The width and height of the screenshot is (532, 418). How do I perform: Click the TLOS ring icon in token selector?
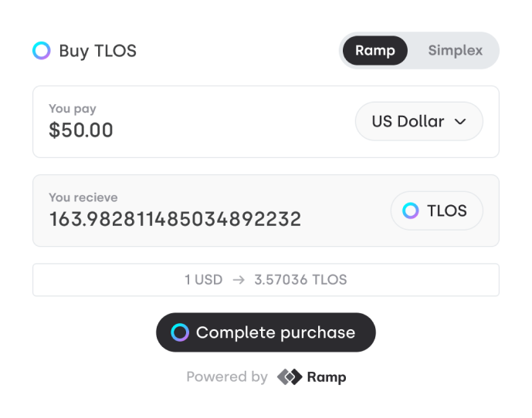411,211
